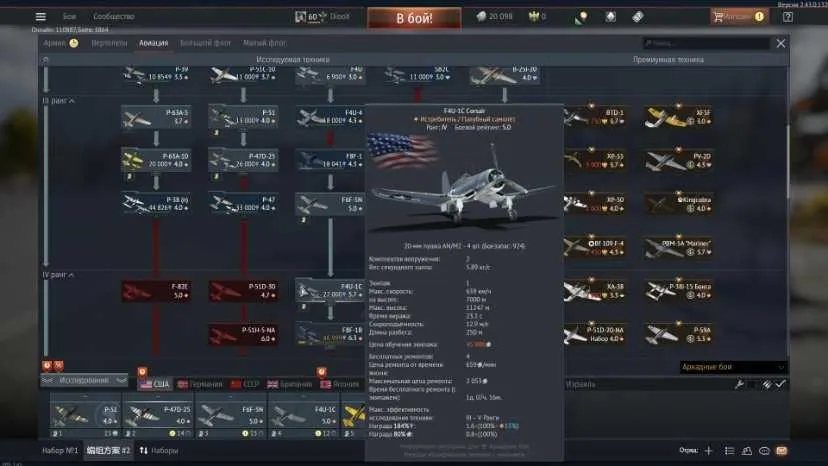Open the Наборы presets button
This screenshot has width=828, height=466.
[x=159, y=451]
